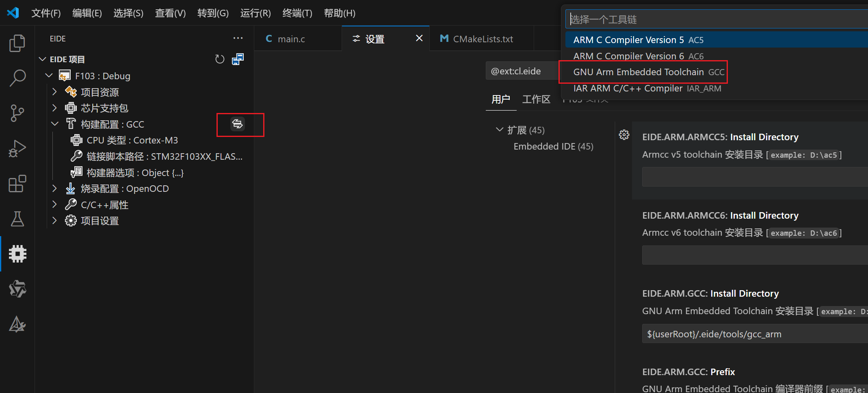
Task: Select Embedded IDE (45) in settings tree
Action: point(553,146)
